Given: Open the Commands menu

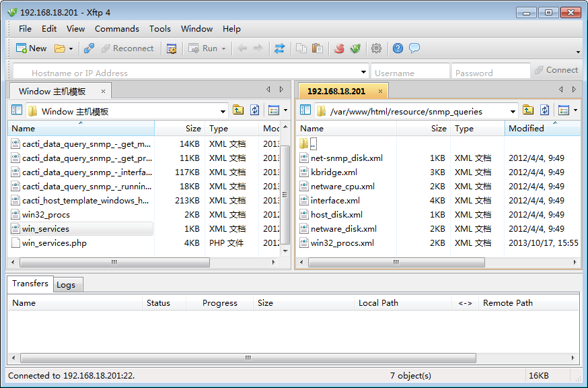Looking at the screenshot, I should pyautogui.click(x=117, y=29).
